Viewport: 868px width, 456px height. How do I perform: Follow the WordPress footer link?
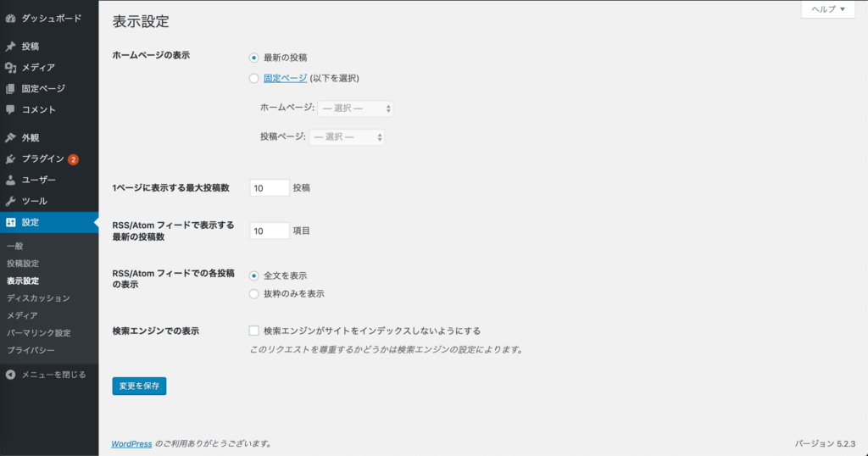pos(131,444)
